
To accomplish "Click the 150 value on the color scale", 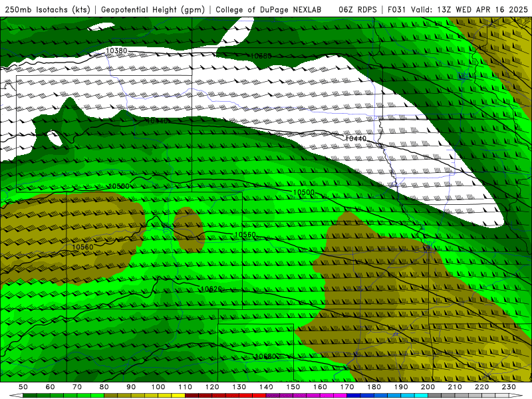I will point(293,387).
